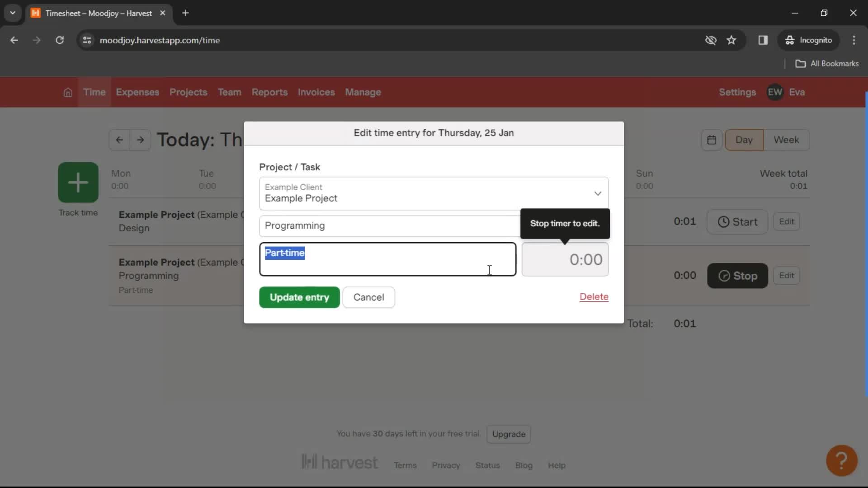Screen dimensions: 868x488
Task: Click the Part-time notes input field
Action: coord(388,260)
